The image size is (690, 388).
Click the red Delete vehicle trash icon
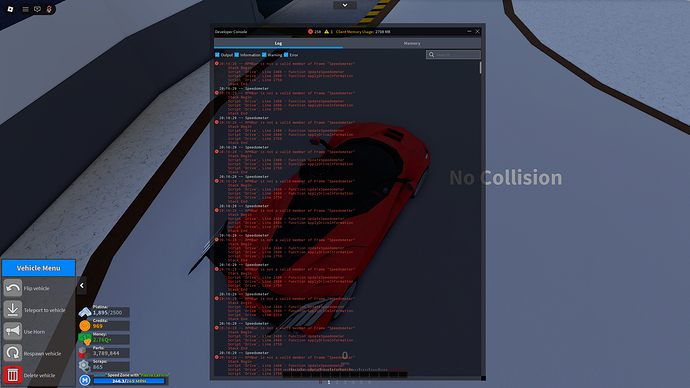click(13, 375)
